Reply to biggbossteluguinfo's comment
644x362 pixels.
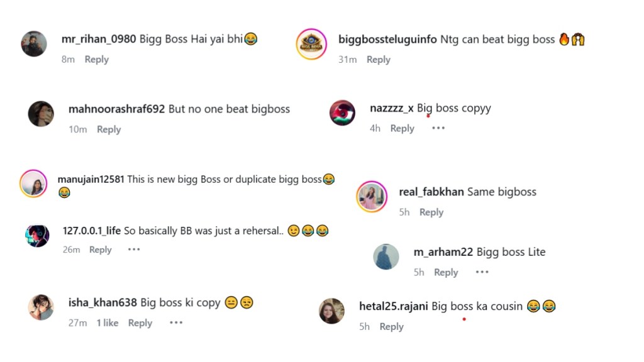pos(379,60)
